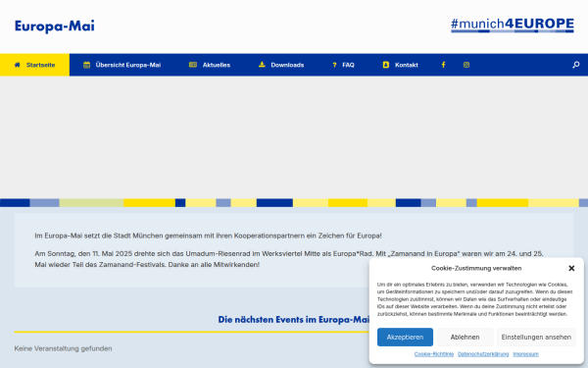Click cookie text starting 'Um dir ein optimales Erlebnis'
The height and width of the screenshot is (368, 588).
point(474,299)
